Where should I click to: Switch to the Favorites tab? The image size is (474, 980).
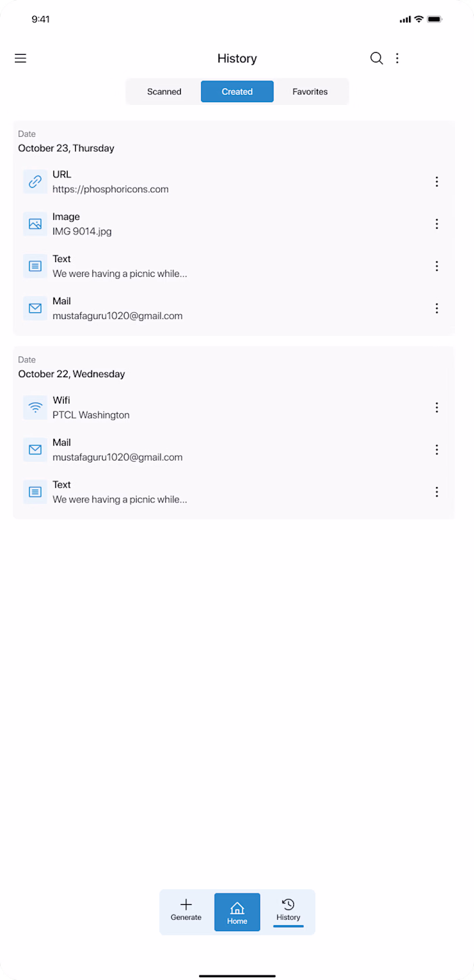coord(310,91)
